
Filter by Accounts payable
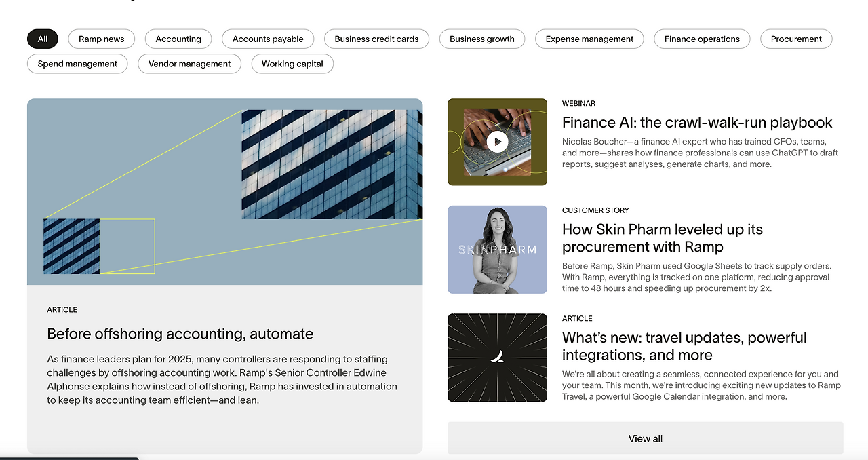268,39
